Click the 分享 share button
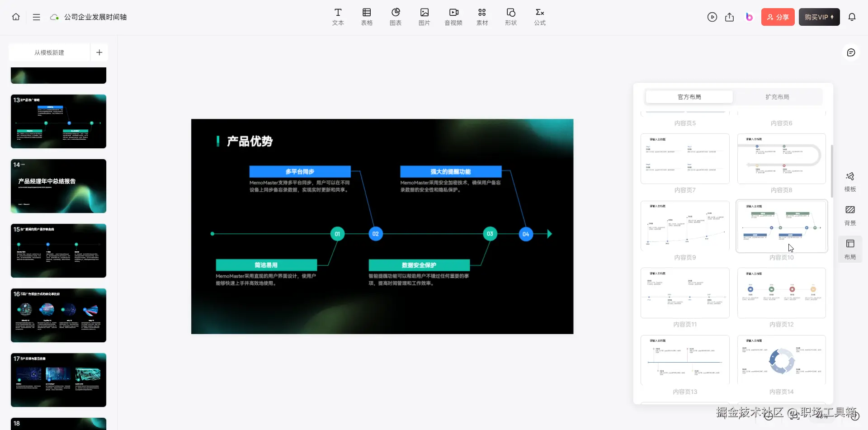Image resolution: width=868 pixels, height=430 pixels. [x=778, y=17]
